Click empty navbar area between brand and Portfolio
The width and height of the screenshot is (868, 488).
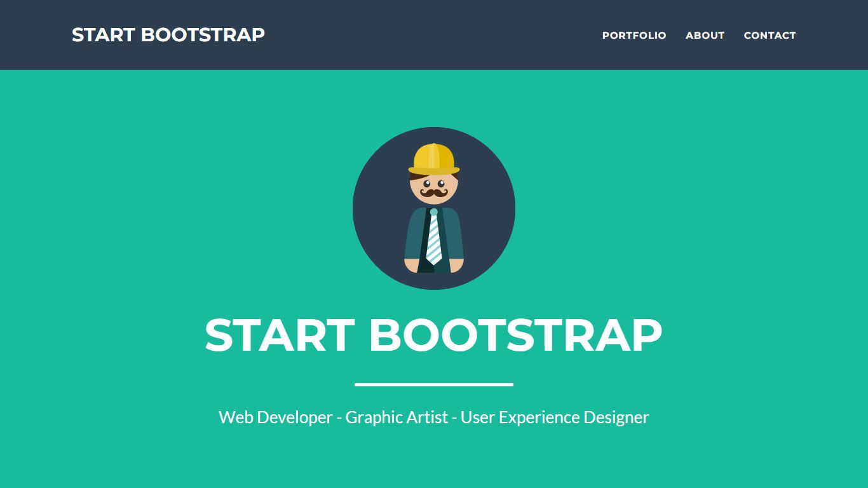click(432, 35)
